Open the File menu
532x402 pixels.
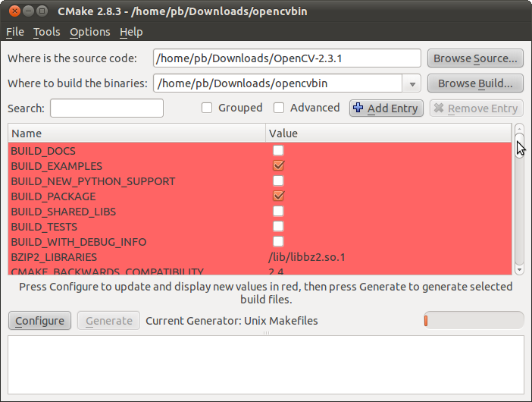(15, 32)
